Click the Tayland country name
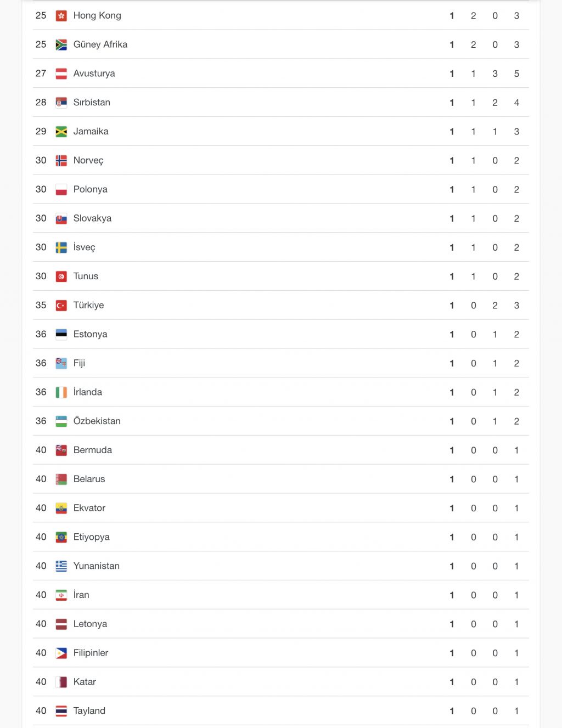 tap(89, 711)
